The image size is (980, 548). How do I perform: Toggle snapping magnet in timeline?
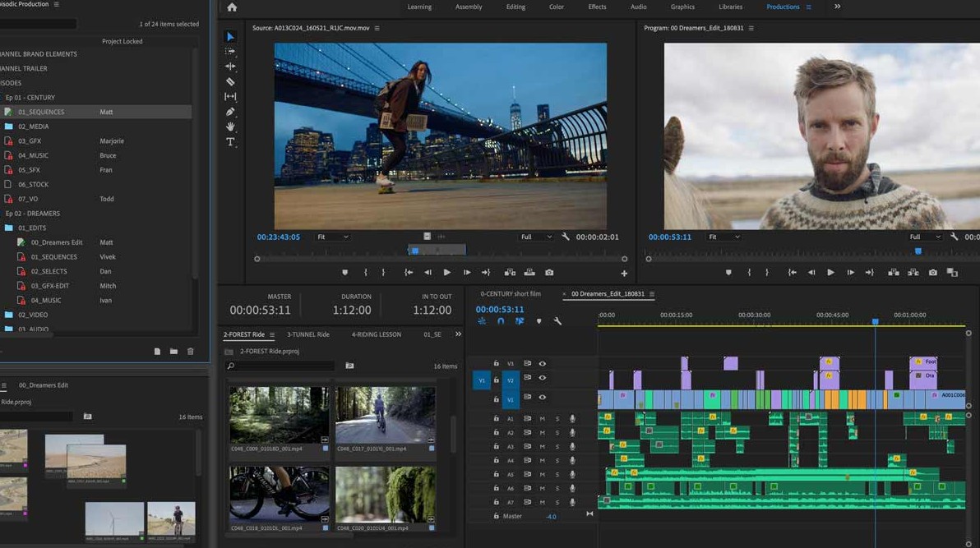(501, 321)
